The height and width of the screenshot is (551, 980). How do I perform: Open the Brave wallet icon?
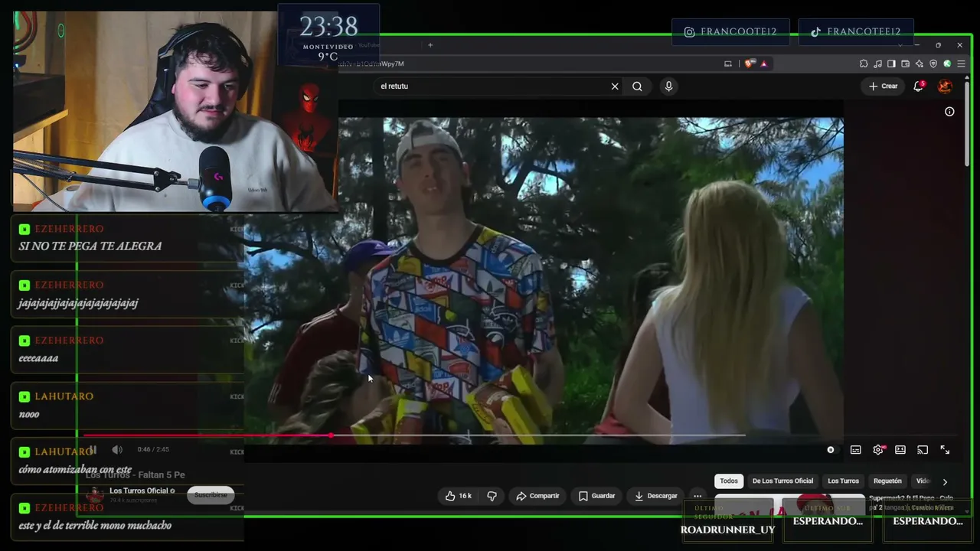[x=905, y=64]
